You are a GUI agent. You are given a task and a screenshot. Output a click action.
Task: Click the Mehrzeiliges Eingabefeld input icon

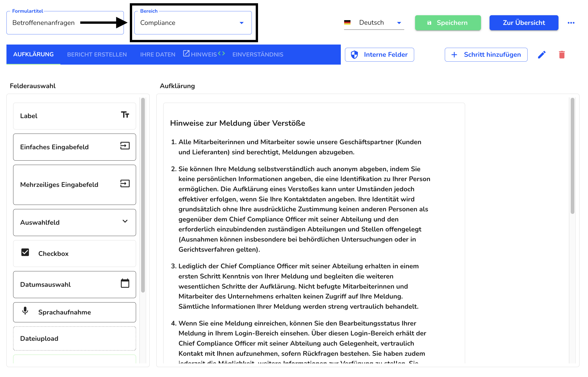pos(125,183)
